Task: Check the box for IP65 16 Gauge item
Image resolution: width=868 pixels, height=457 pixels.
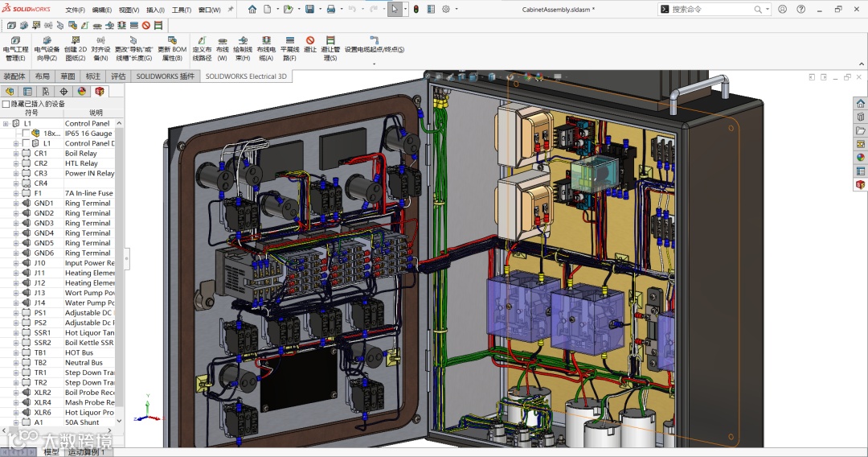Action: coord(27,134)
